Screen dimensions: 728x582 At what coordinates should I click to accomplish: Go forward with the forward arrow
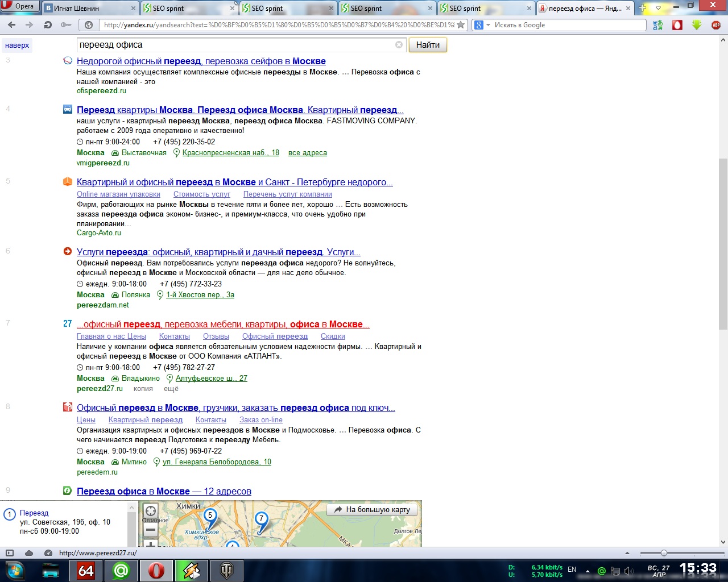click(30, 25)
